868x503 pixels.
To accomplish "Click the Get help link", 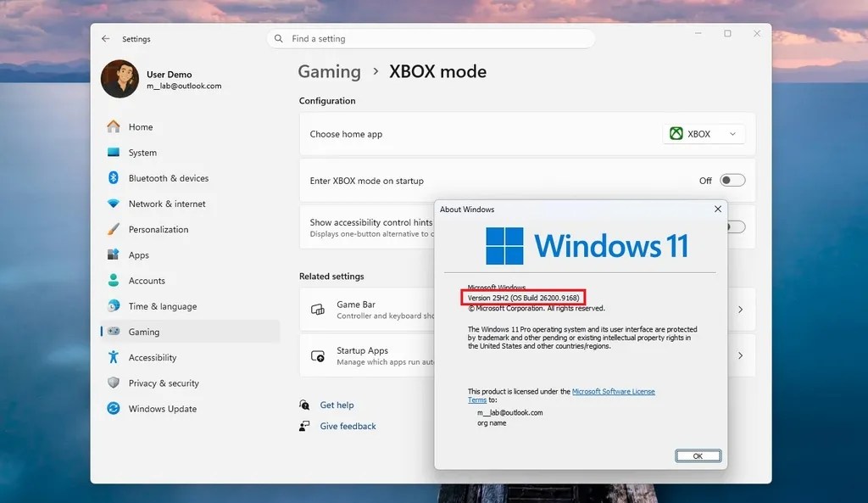I will point(337,405).
